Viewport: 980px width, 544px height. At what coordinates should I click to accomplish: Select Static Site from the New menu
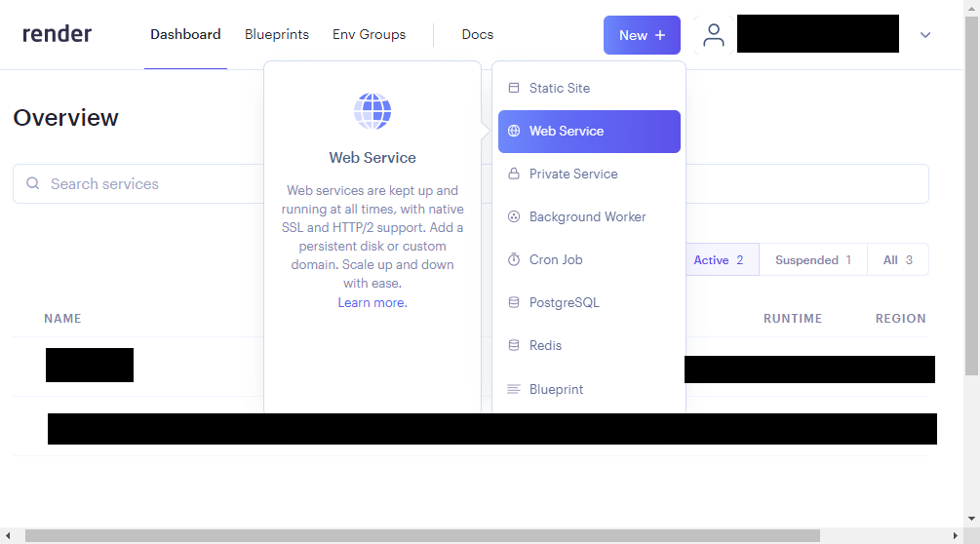(589, 88)
